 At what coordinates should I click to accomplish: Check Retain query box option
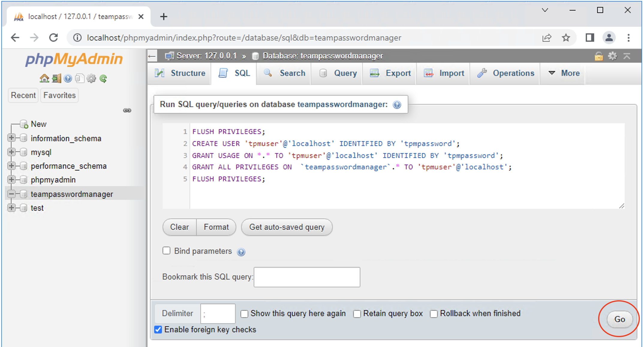click(x=357, y=314)
